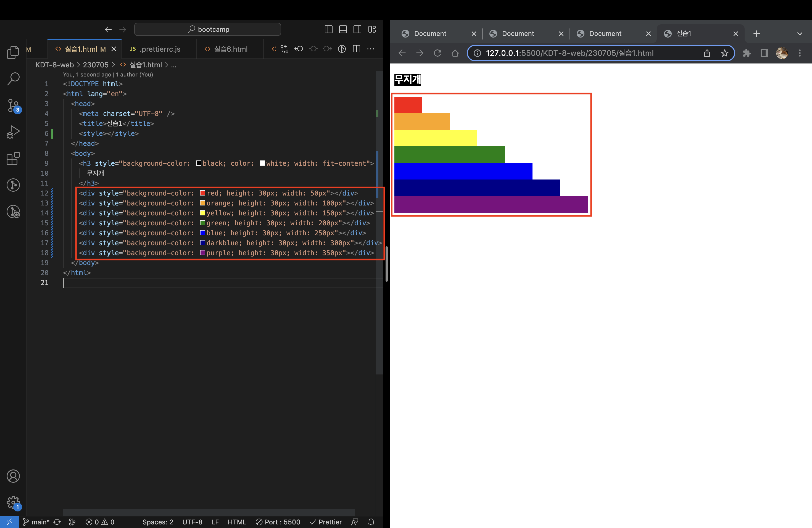Click the yellow color swatch on line 14
Screen dimensions: 812x528
point(202,213)
